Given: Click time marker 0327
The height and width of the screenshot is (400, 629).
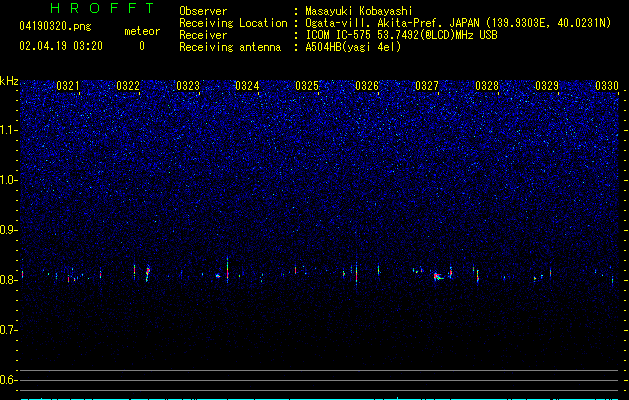Looking at the screenshot, I should [427, 86].
